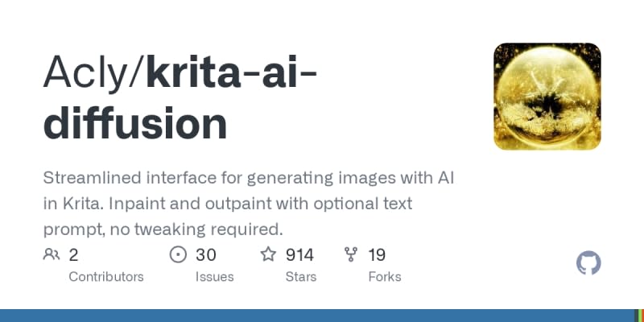Click the word "diffusion" in the title
The height and width of the screenshot is (322, 644).
(134, 123)
